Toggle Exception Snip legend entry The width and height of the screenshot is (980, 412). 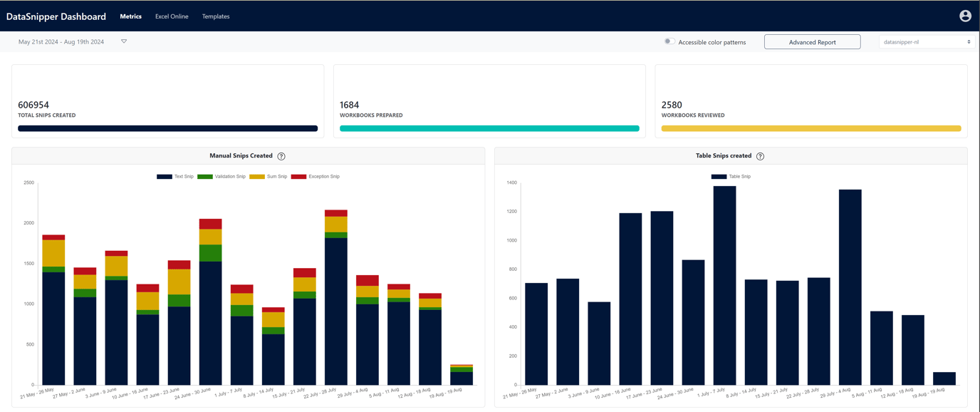point(316,176)
